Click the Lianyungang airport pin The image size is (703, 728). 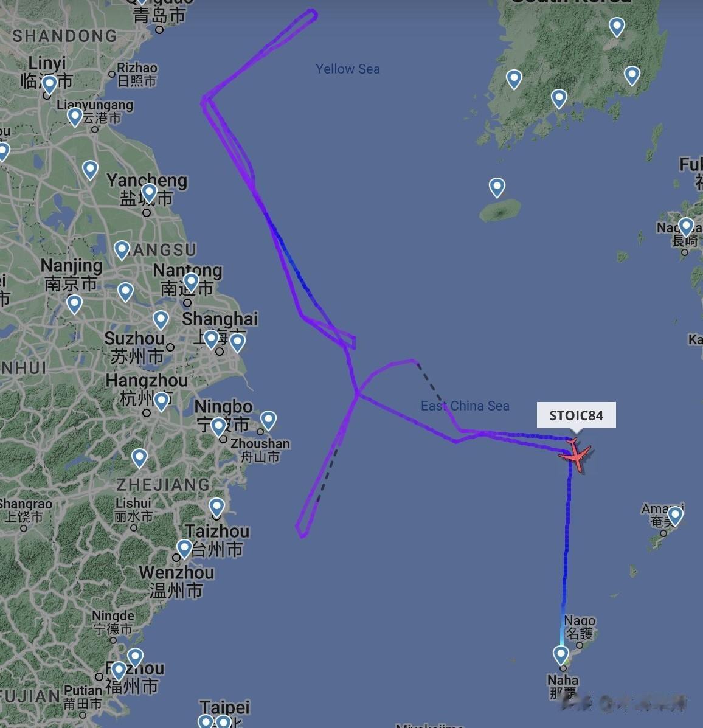click(x=75, y=117)
